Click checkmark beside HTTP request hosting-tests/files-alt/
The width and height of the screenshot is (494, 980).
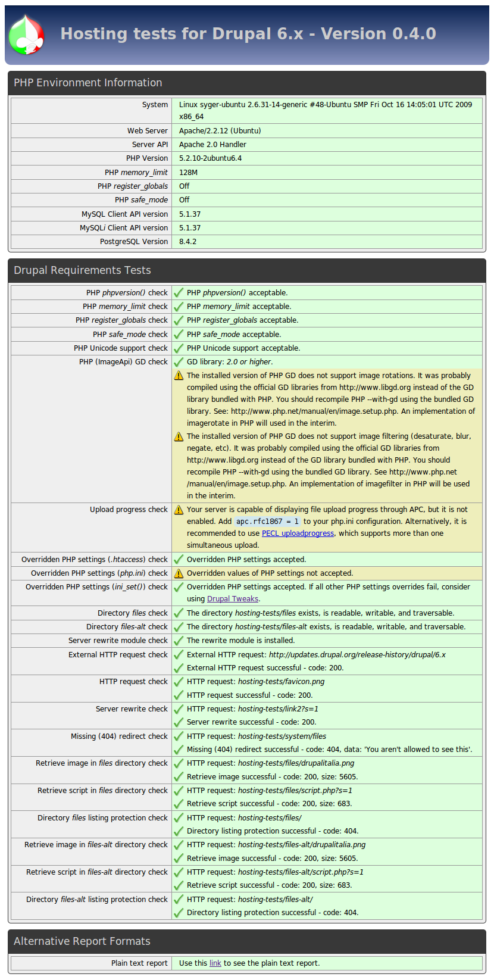[x=179, y=900]
